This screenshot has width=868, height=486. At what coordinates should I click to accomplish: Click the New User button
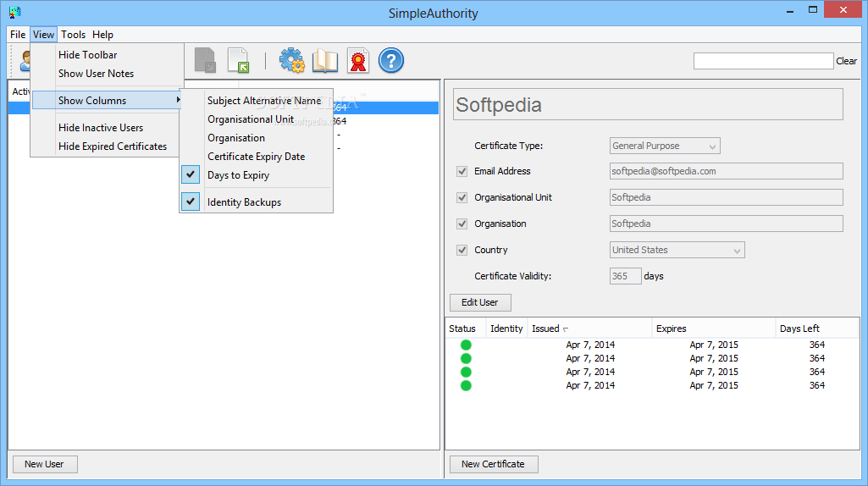point(44,464)
